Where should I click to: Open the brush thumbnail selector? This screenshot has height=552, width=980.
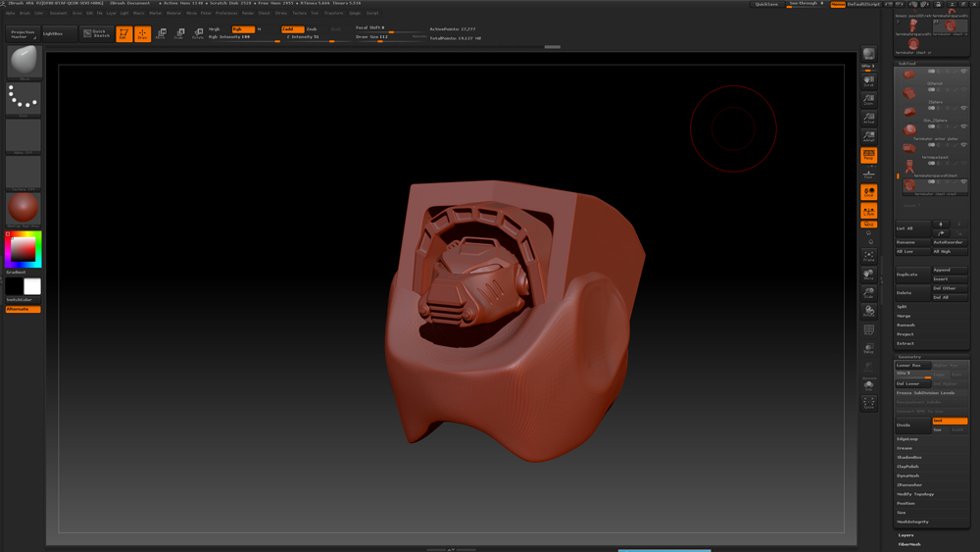click(x=24, y=62)
